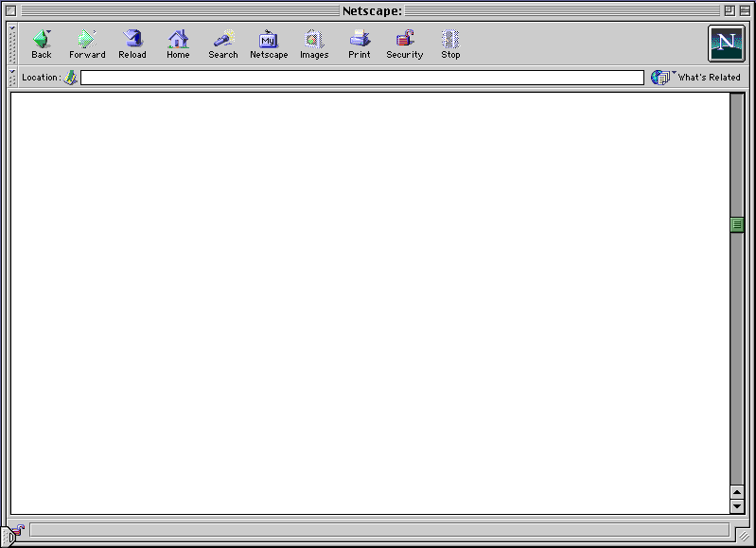Click the window resize corner grip
Viewport: 756px width, 548px height.
744,536
